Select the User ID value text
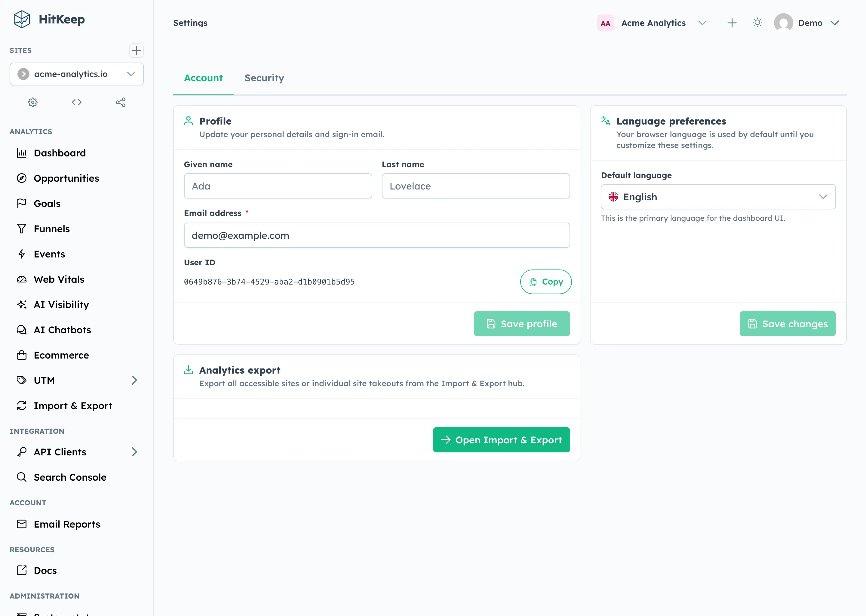 [269, 282]
